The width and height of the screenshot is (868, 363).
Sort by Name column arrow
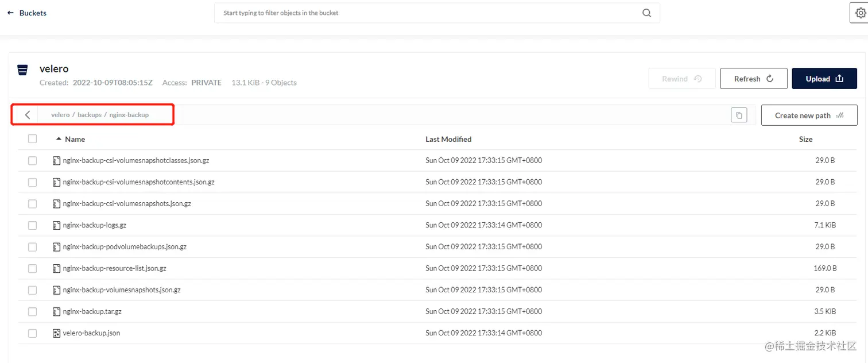59,139
